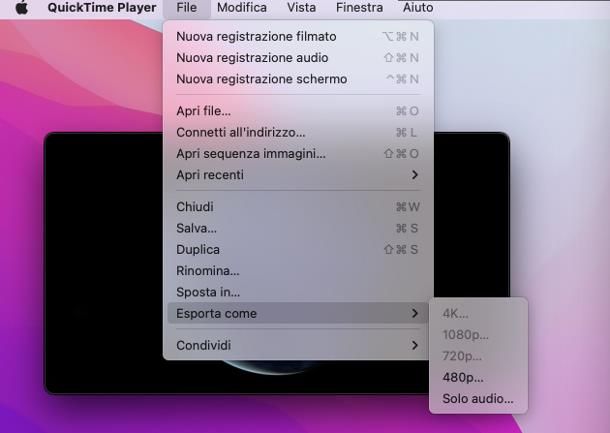This screenshot has width=610, height=433.
Task: Select the 4K… export option
Action: coord(479,314)
